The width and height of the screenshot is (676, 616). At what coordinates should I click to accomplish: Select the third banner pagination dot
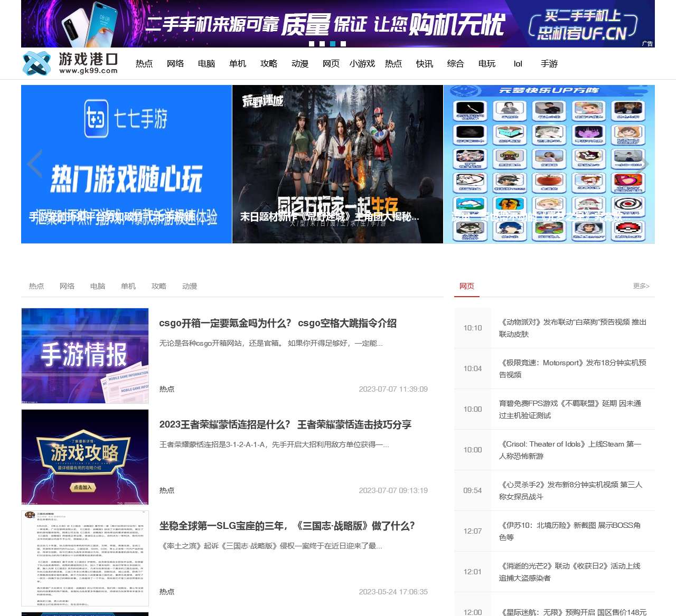pyautogui.click(x=333, y=44)
